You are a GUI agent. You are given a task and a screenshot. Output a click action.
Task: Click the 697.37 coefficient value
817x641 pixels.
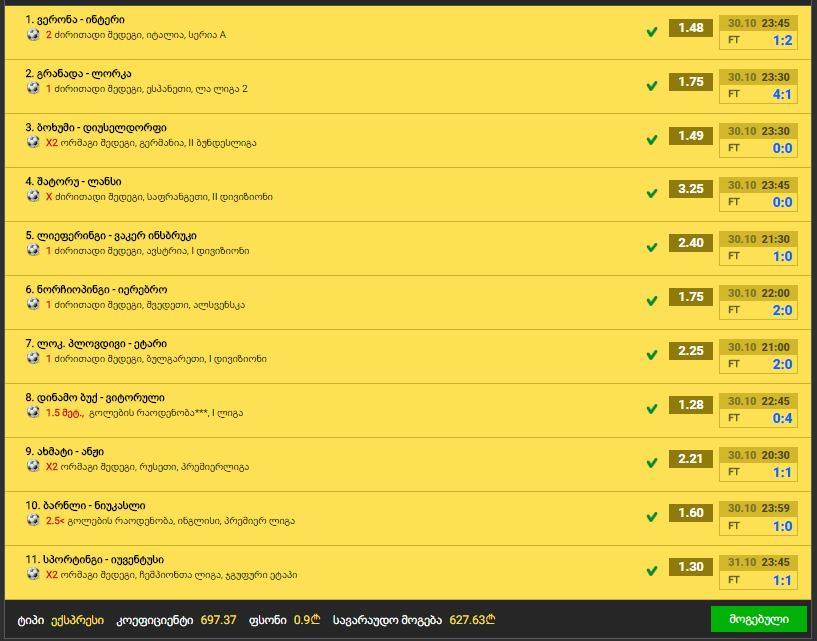click(218, 620)
